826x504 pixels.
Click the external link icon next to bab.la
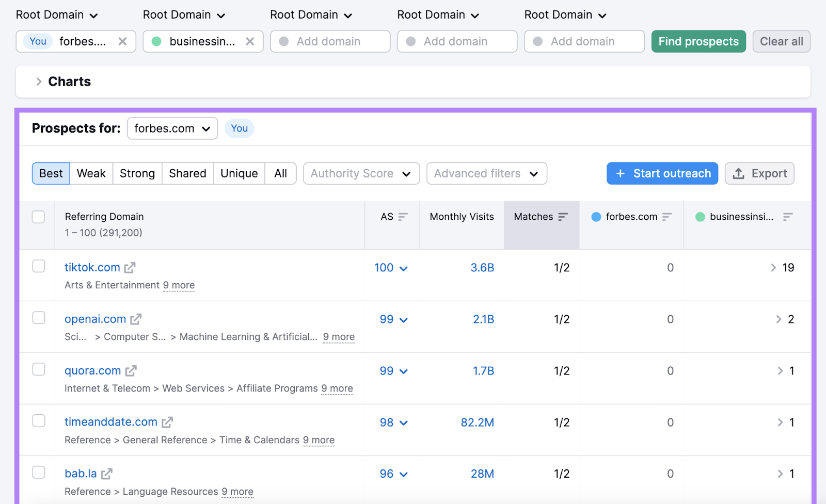point(107,473)
